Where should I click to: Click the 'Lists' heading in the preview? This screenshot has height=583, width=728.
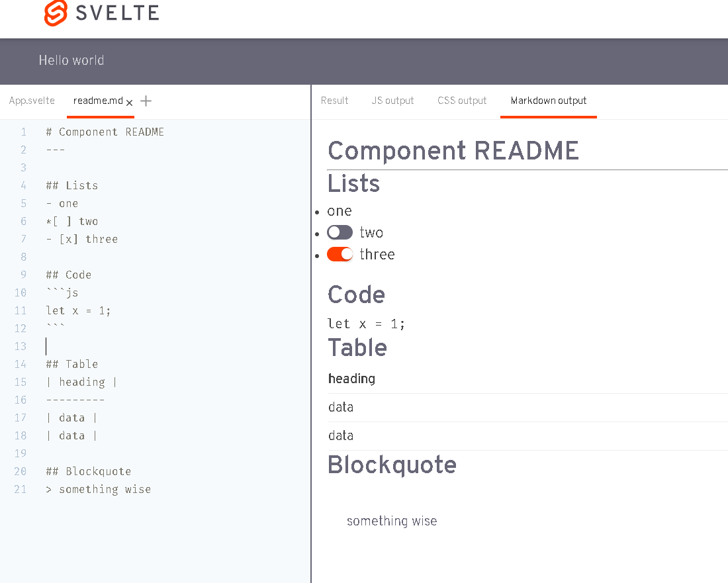(353, 184)
